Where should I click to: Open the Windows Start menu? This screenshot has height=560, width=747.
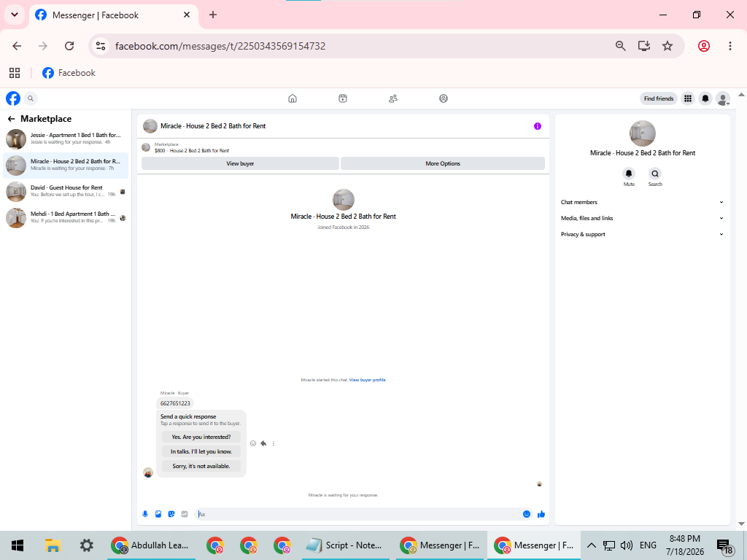click(x=18, y=545)
